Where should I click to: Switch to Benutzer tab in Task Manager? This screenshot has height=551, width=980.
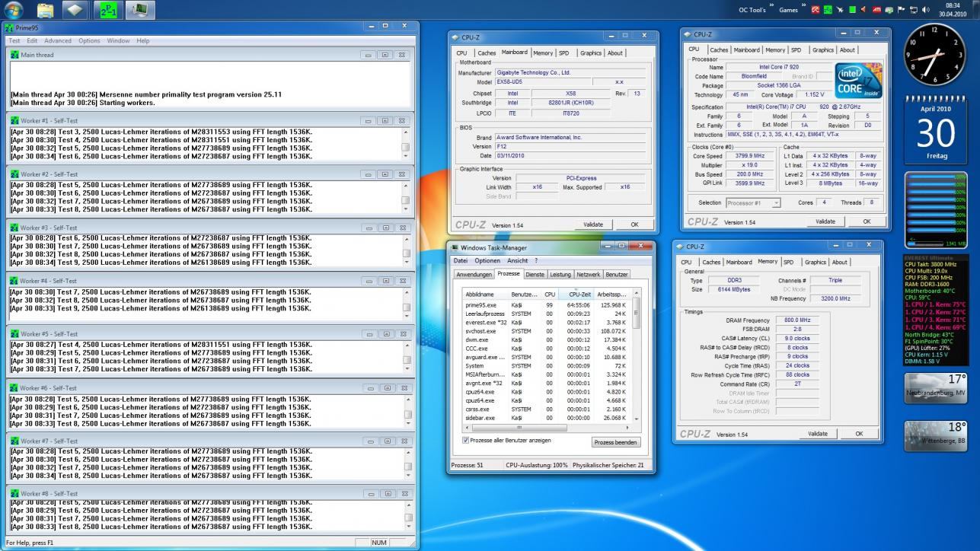(x=616, y=274)
